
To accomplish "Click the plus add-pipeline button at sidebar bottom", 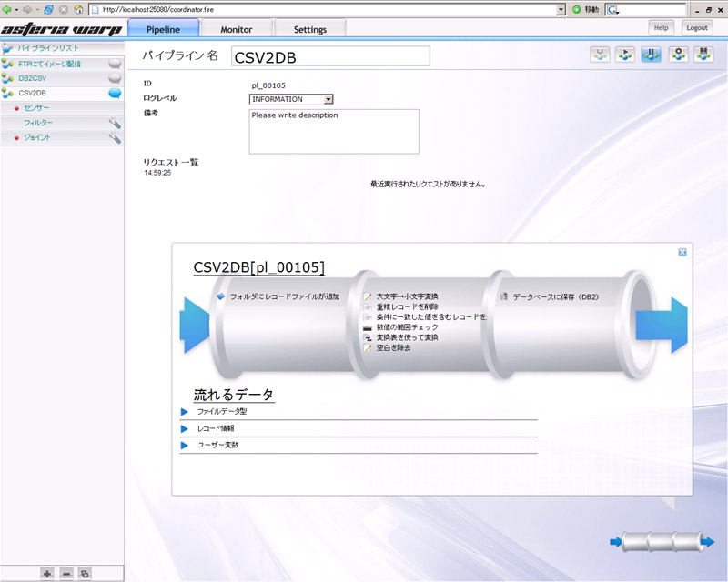I will (47, 574).
